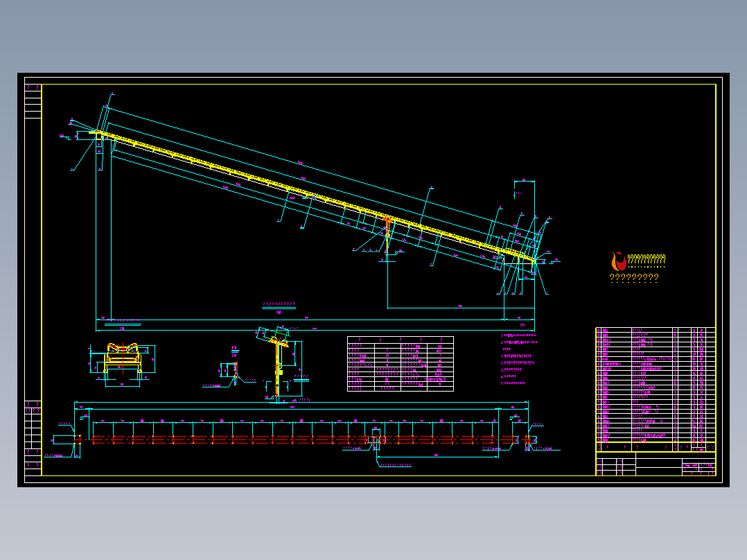Click the parts list table in drawing
The width and height of the screenshot is (747, 560).
click(x=656, y=389)
